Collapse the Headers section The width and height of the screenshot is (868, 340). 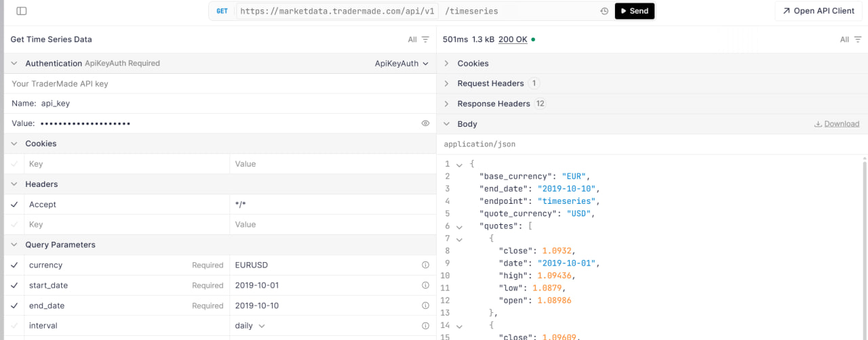(14, 184)
